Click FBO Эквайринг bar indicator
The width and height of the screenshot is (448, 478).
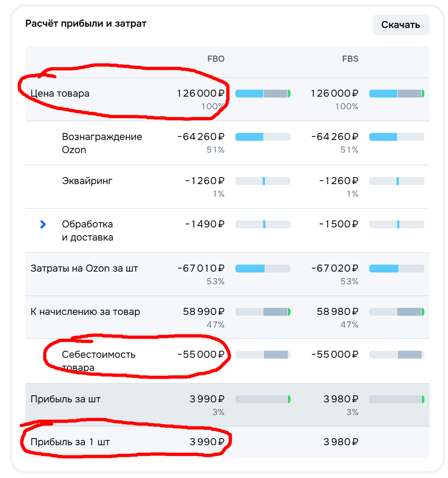click(x=263, y=181)
